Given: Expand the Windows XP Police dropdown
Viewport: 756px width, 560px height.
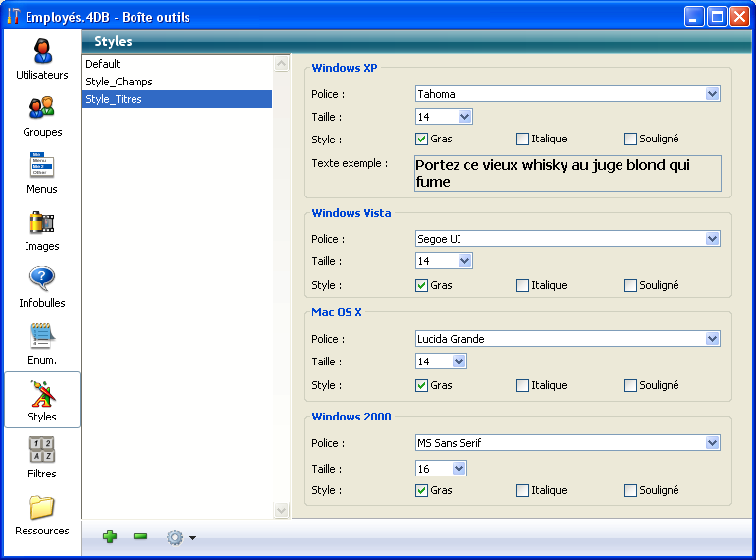Looking at the screenshot, I should pyautogui.click(x=712, y=94).
